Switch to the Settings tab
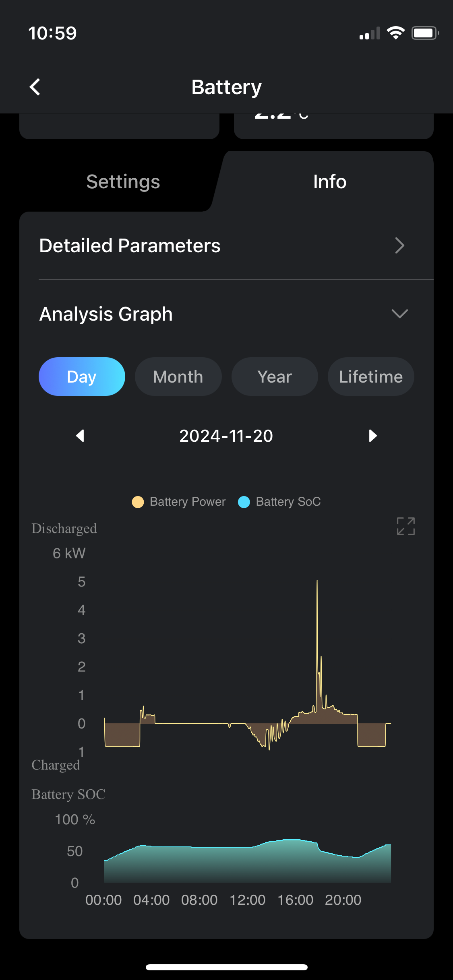 [123, 181]
